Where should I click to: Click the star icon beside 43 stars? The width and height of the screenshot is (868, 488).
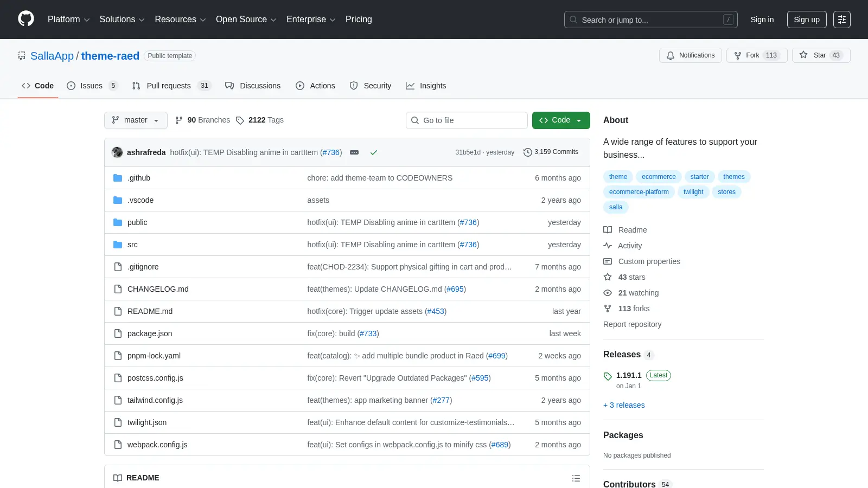point(608,277)
